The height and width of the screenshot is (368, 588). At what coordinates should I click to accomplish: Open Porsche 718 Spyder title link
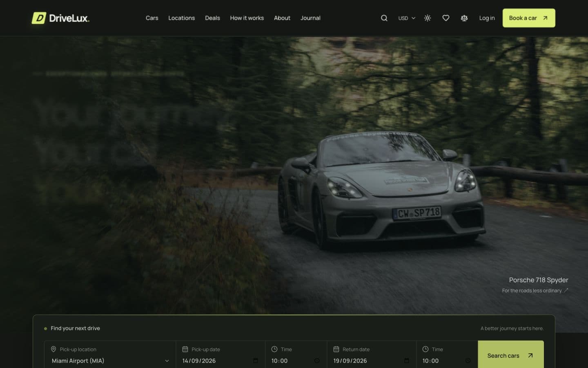pyautogui.click(x=539, y=280)
